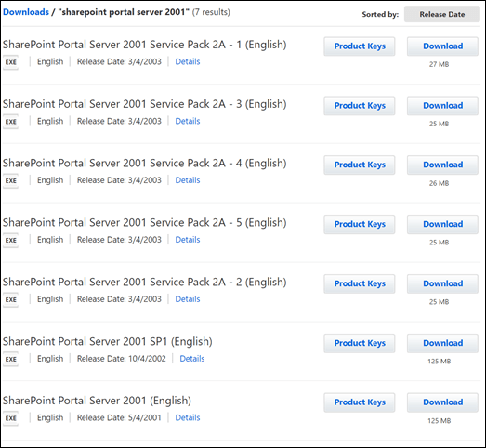Click EXE icon of release dated 5/4/2001
Screen dimensions: 486x448
tap(10, 418)
